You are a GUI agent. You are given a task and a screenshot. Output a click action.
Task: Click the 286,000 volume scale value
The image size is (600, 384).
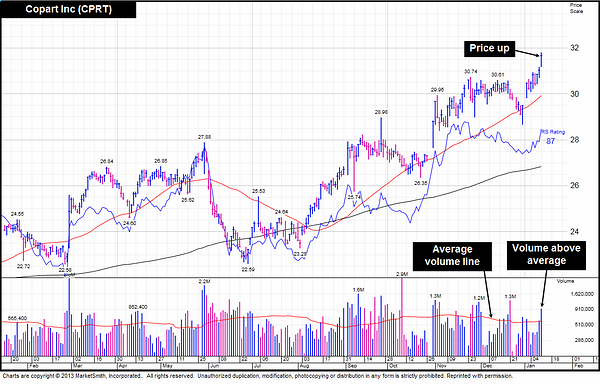584,340
